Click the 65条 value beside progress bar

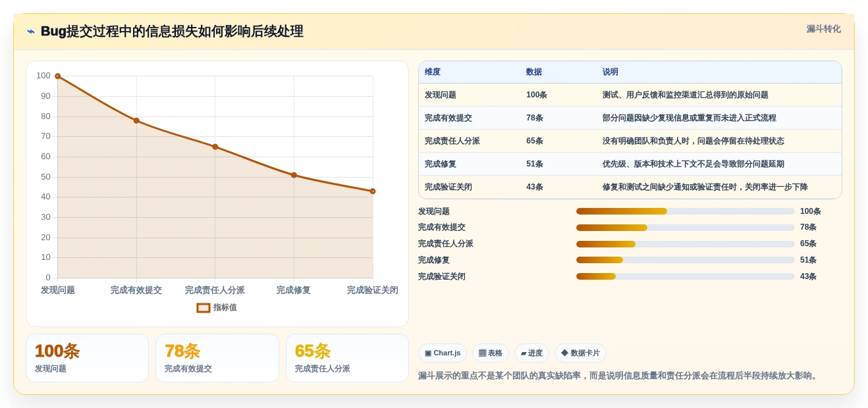click(x=809, y=244)
